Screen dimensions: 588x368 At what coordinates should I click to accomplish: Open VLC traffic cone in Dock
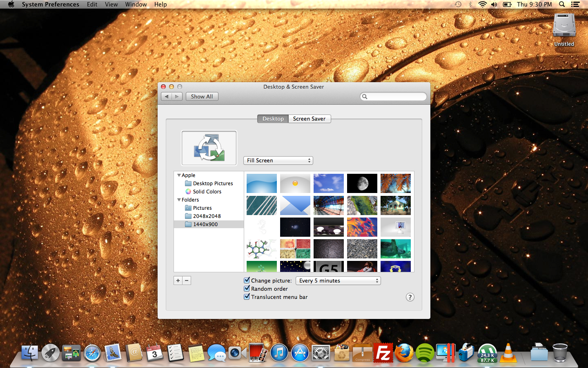[508, 352]
